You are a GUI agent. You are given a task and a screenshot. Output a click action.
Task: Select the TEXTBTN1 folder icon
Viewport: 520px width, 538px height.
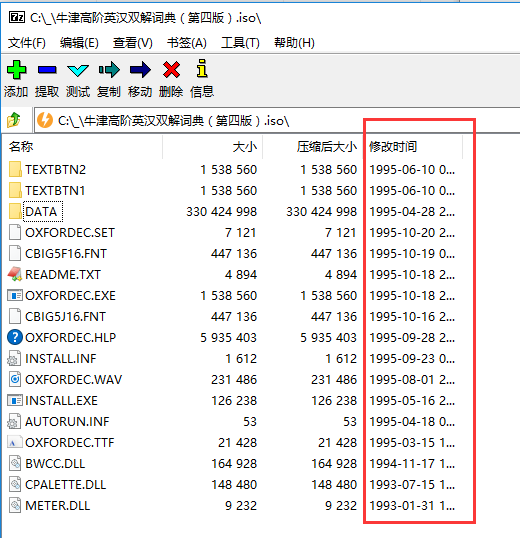tap(15, 190)
